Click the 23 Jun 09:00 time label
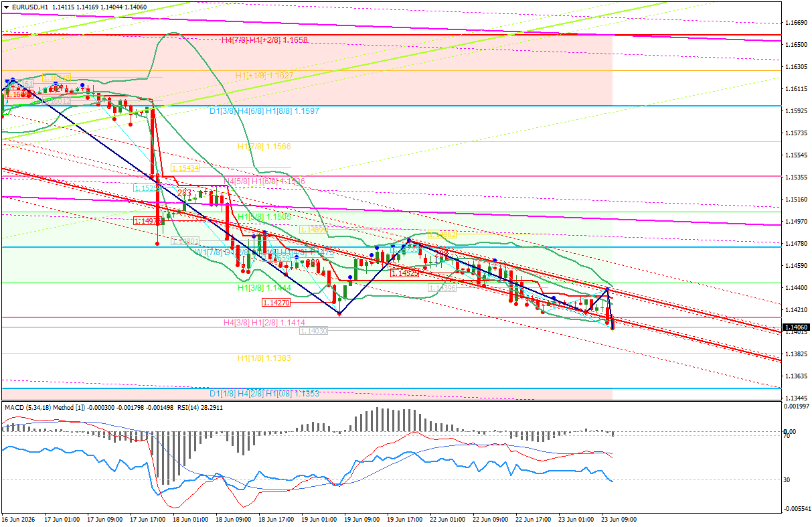 point(619,519)
